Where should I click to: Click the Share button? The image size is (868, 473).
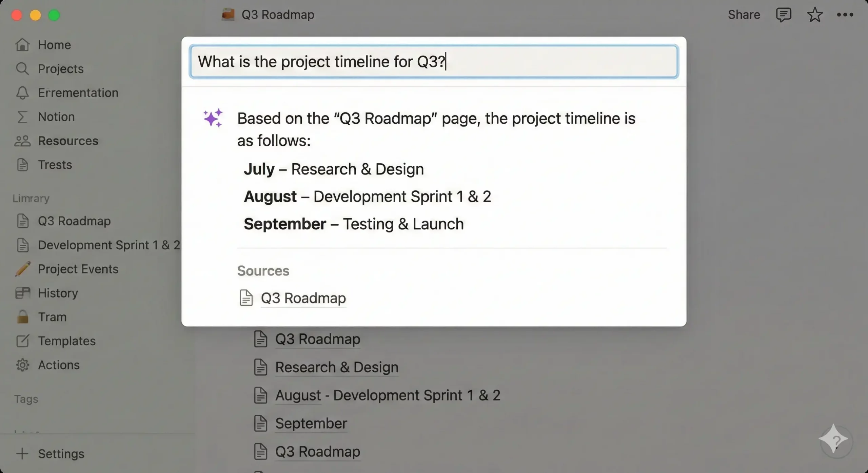744,15
